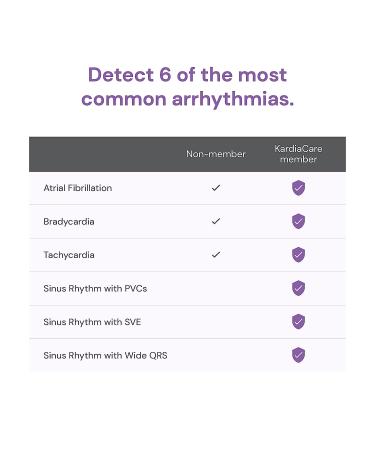Click the Bradycardia row label

click(69, 222)
